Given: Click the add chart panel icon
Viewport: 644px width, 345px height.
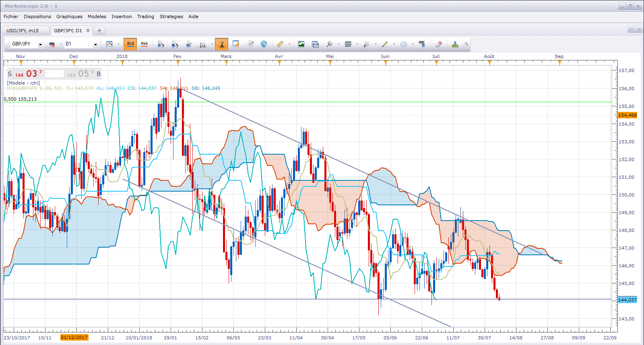Looking at the screenshot, I should 315,44.
